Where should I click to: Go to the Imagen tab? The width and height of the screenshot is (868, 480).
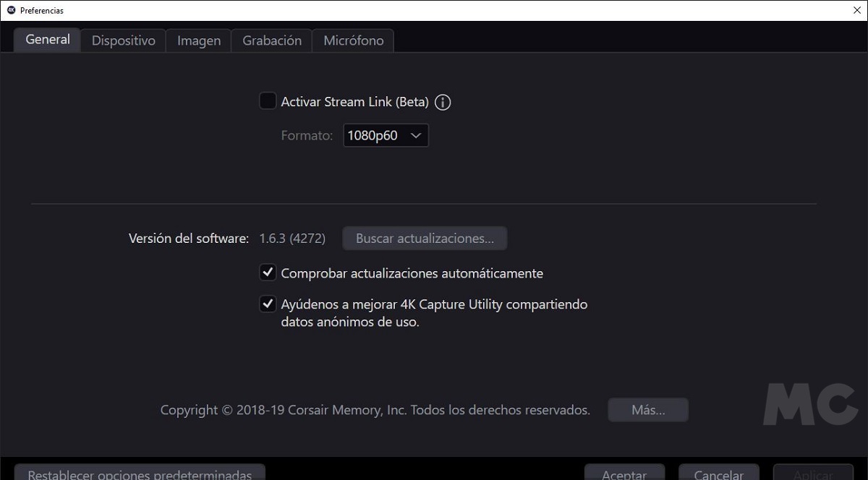pos(199,40)
